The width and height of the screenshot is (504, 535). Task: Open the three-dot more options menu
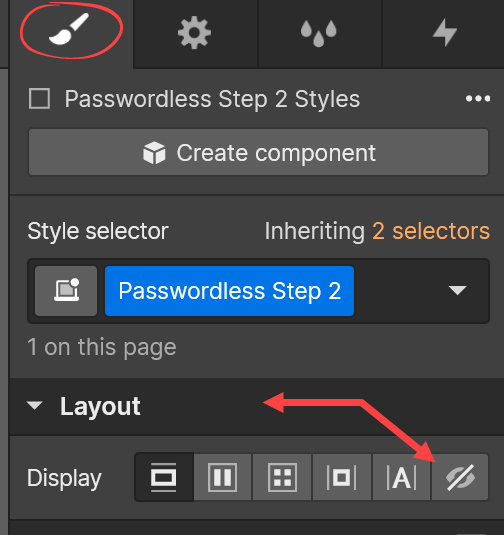click(478, 99)
